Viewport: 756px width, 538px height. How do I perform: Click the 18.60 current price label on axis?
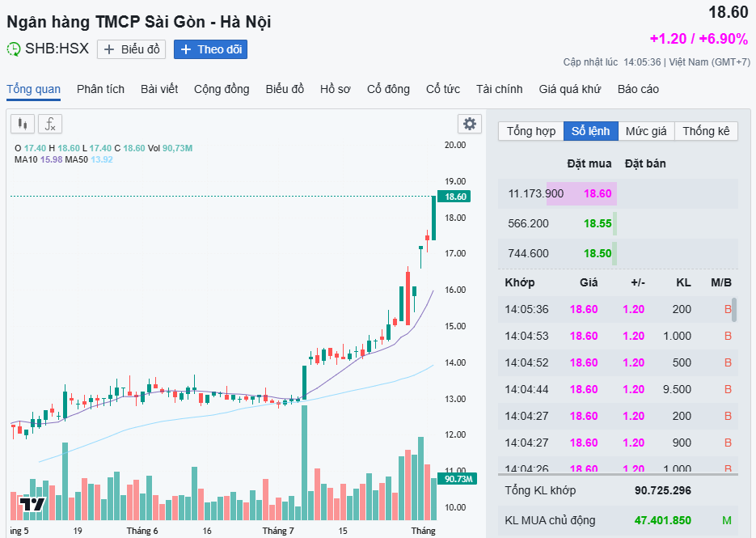454,197
